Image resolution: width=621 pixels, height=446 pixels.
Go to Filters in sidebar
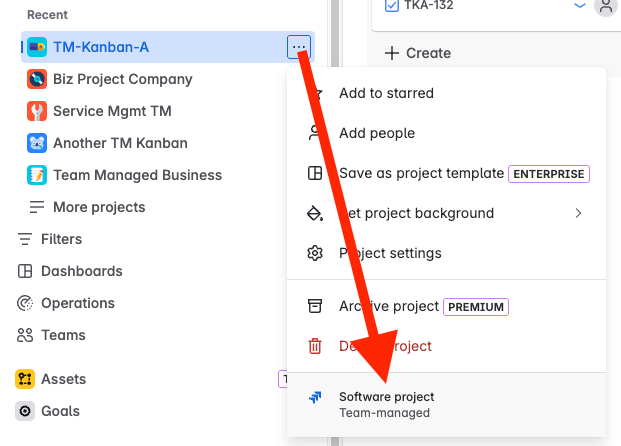pos(61,239)
